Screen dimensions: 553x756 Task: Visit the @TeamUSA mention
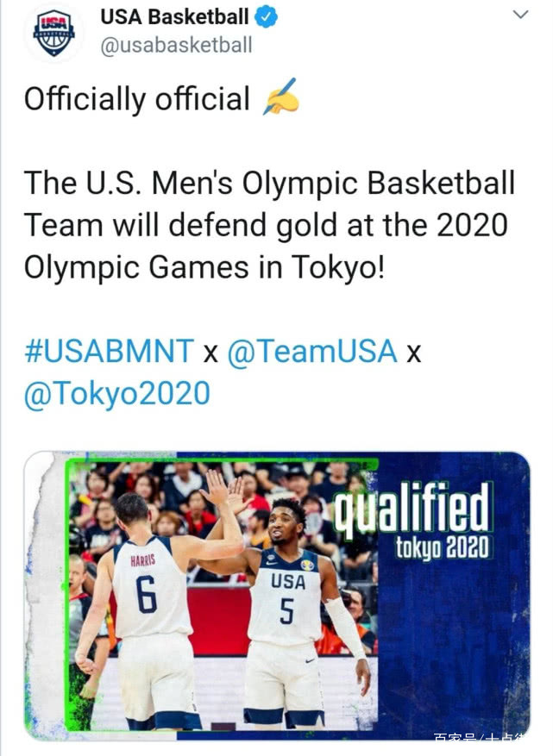point(311,351)
